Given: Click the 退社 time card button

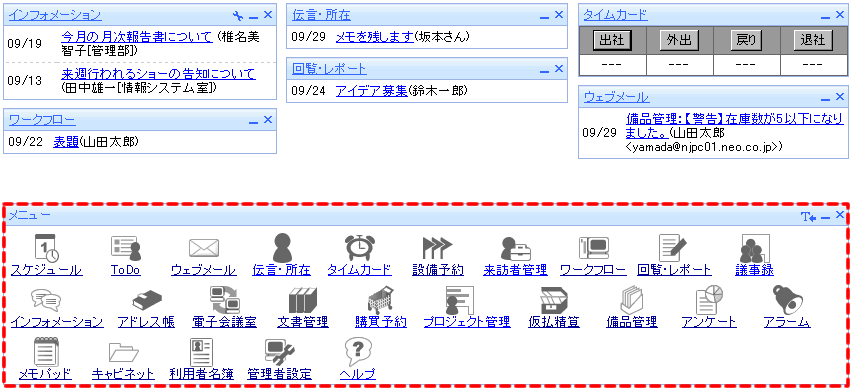Looking at the screenshot, I should (813, 40).
